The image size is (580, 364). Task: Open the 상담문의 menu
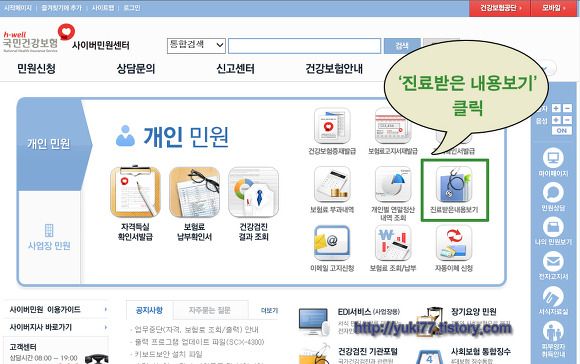click(136, 68)
